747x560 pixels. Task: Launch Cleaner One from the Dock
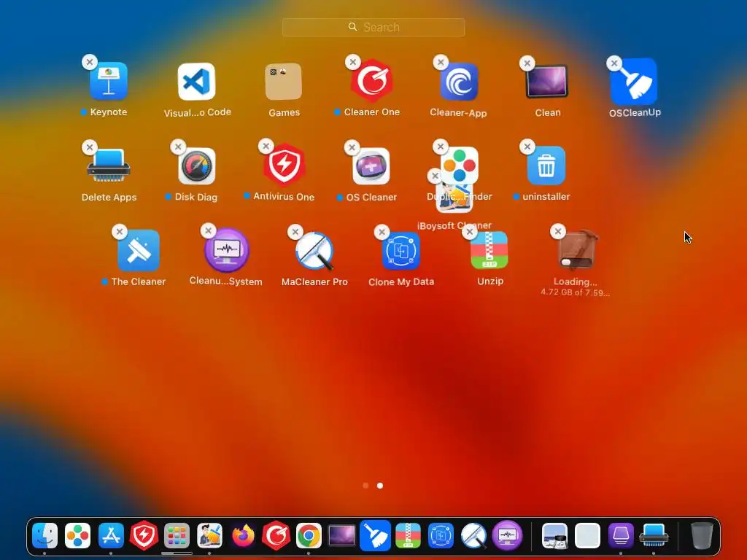pos(276,536)
